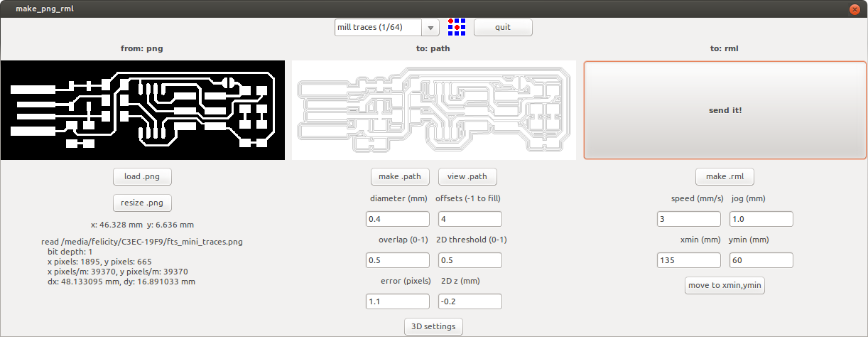The width and height of the screenshot is (868, 337).
Task: Click the make_png_rml title bar text
Action: [44, 9]
